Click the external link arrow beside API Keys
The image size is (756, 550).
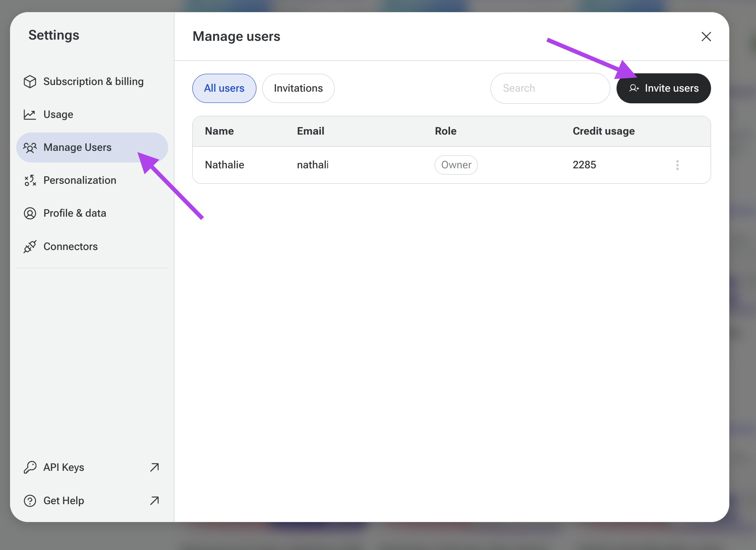point(154,467)
